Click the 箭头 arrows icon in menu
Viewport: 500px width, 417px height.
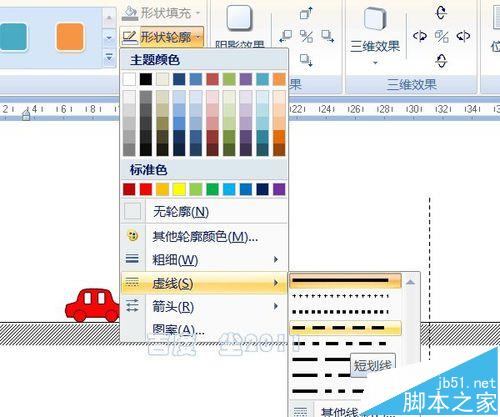132,305
